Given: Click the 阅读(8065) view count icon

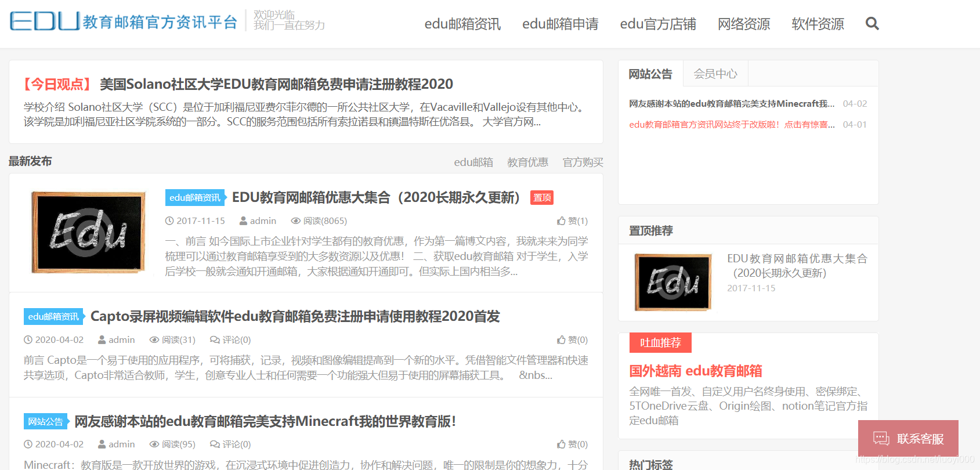Looking at the screenshot, I should click(319, 221).
